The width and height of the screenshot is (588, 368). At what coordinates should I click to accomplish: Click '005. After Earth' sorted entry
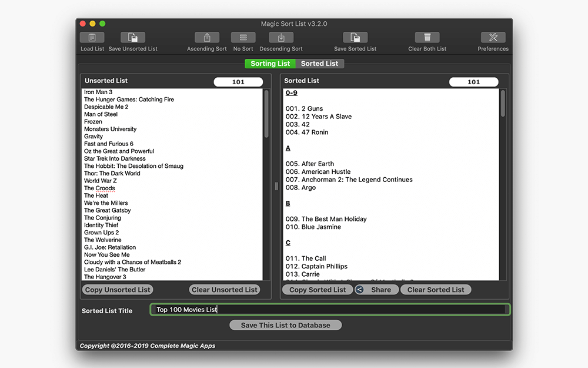(x=310, y=164)
